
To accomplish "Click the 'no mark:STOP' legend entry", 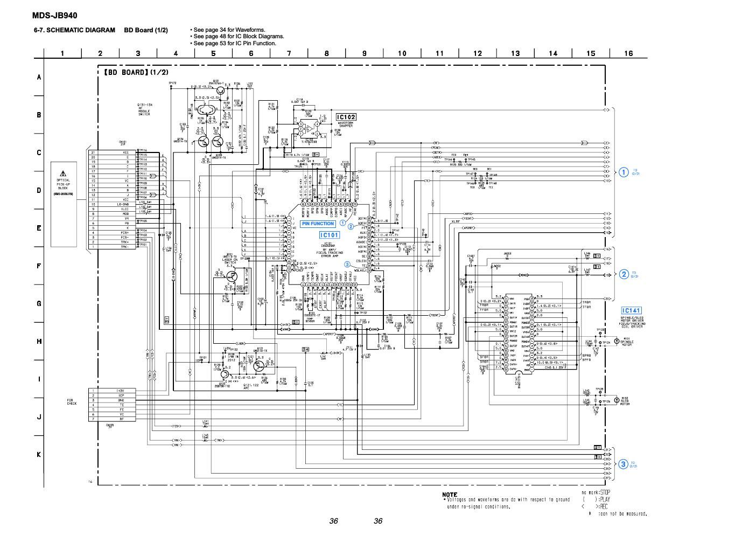I will pyautogui.click(x=596, y=493).
